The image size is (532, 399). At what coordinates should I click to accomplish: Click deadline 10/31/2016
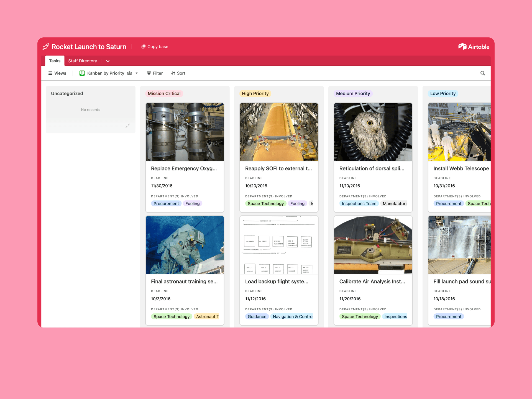tap(444, 186)
